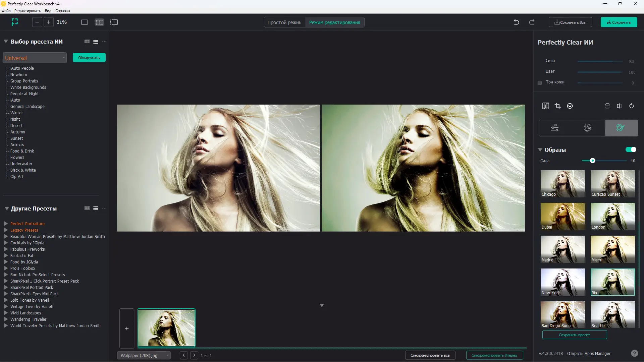Viewport: 644px width, 362px height.
Task: Switch to Простой режим tab
Action: coord(284,22)
